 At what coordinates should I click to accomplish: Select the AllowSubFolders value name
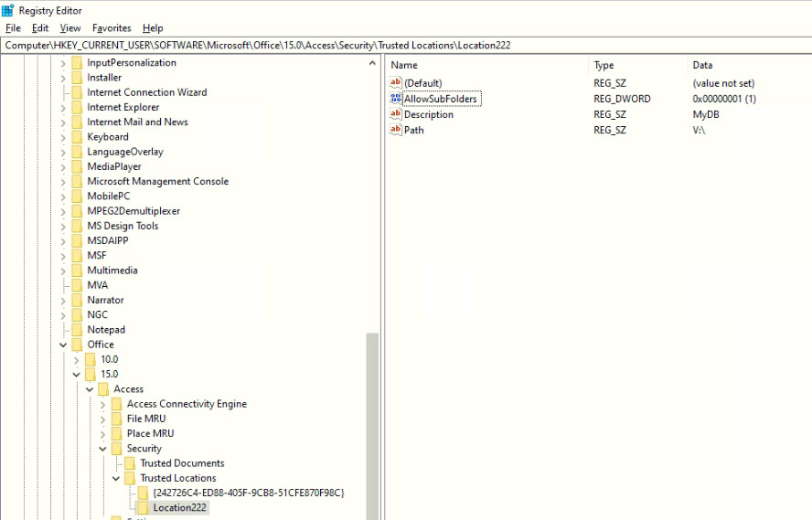tap(441, 99)
